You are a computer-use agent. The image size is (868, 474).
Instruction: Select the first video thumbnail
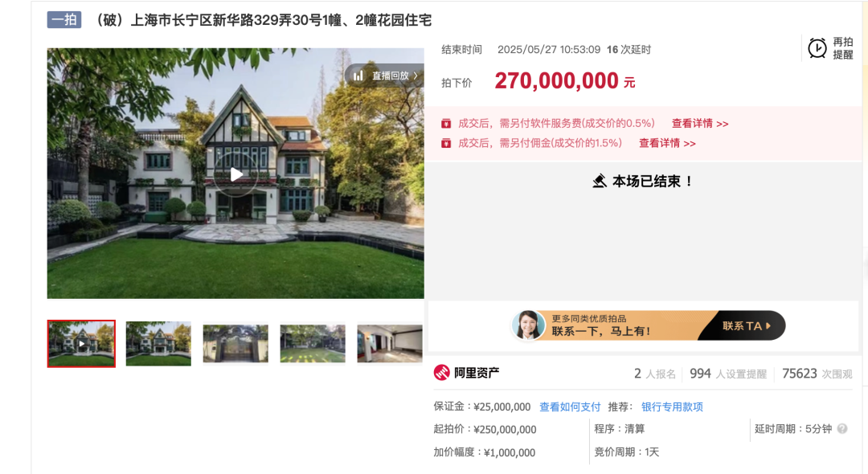[x=81, y=344]
